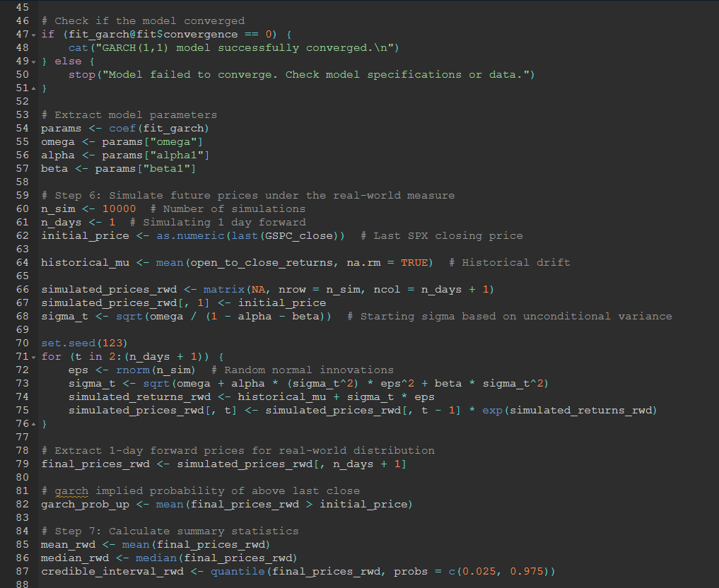Click the comment '# Last SPX closing price'
The height and width of the screenshot is (588, 719).
[442, 235]
